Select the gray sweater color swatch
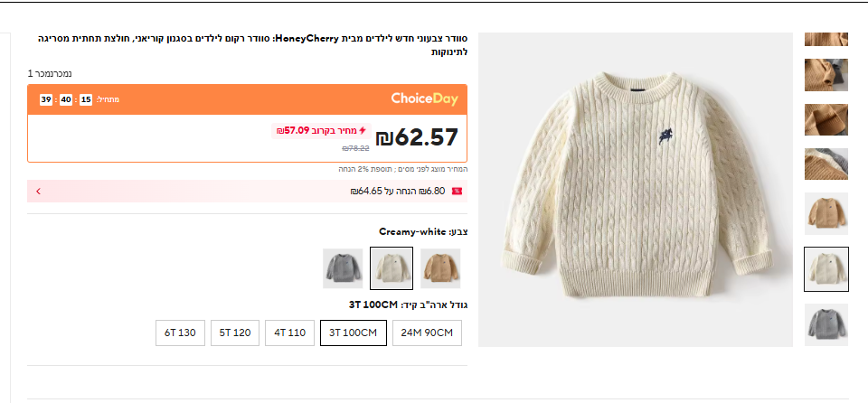 coord(343,268)
